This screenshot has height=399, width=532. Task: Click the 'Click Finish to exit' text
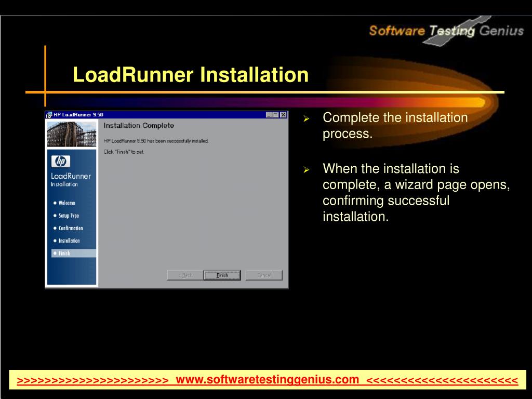point(124,152)
